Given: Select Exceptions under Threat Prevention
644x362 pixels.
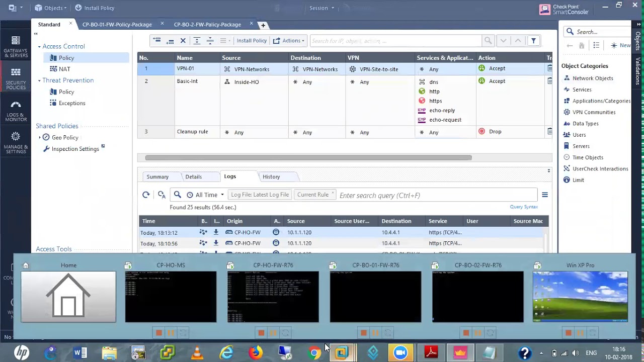Looking at the screenshot, I should 72,103.
